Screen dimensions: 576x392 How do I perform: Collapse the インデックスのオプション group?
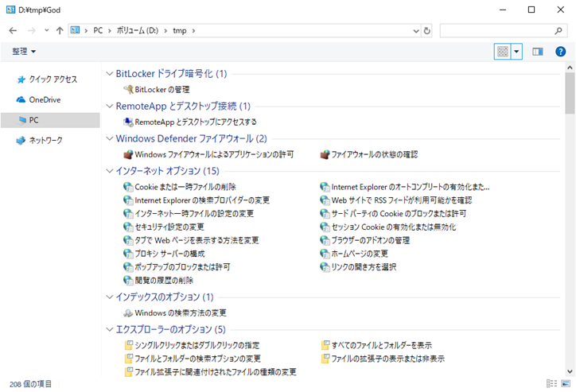110,297
